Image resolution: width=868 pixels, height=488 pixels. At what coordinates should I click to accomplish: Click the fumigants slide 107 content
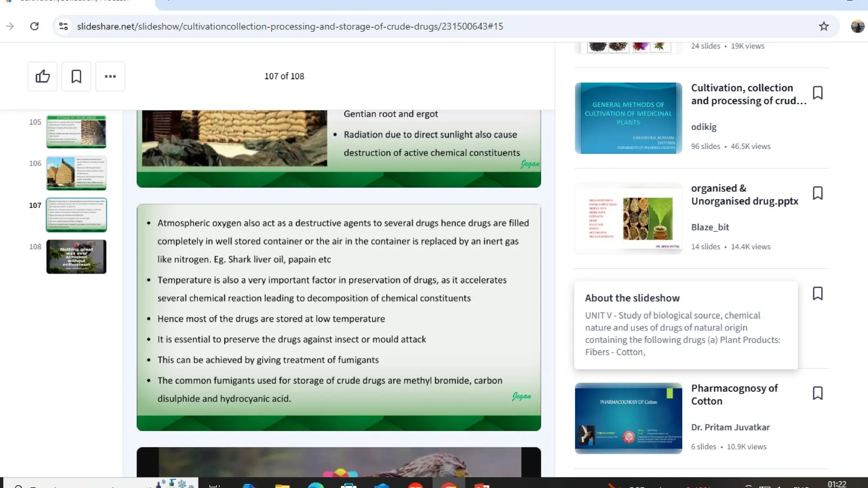pos(339,317)
